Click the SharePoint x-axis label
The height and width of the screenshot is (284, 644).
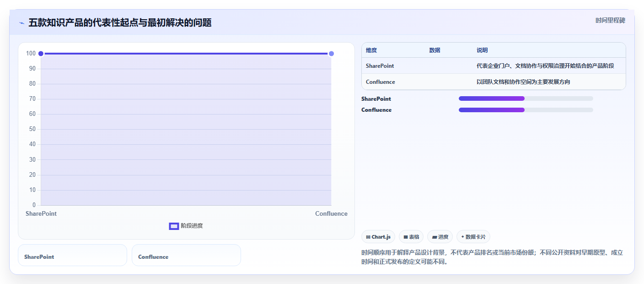[41, 214]
